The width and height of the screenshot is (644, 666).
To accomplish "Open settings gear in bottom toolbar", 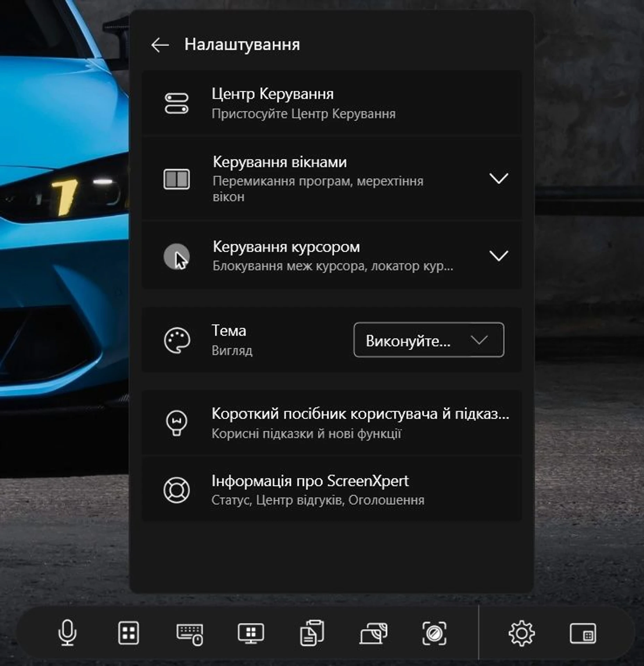I will (x=522, y=633).
